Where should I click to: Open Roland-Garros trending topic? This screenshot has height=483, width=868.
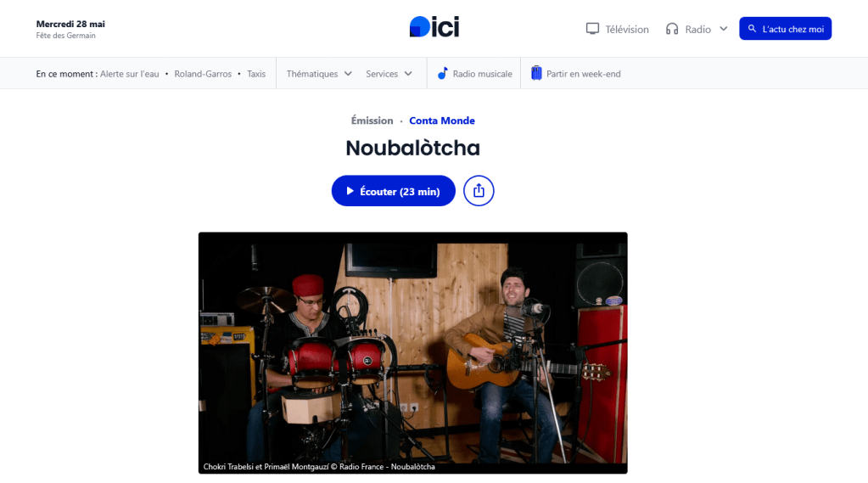203,74
